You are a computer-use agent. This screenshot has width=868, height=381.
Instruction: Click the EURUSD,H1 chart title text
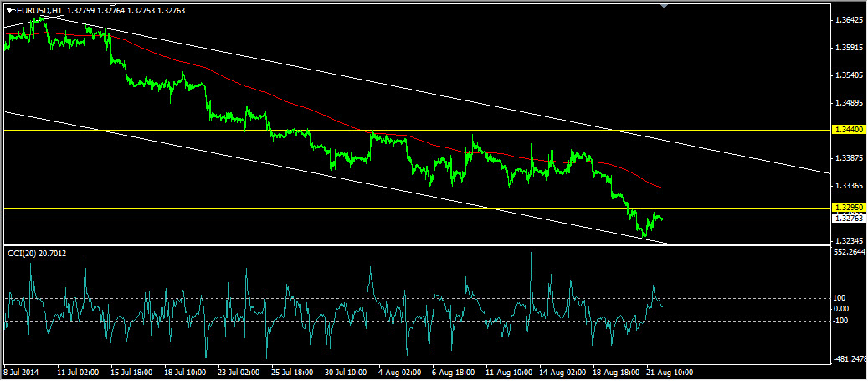pos(39,11)
